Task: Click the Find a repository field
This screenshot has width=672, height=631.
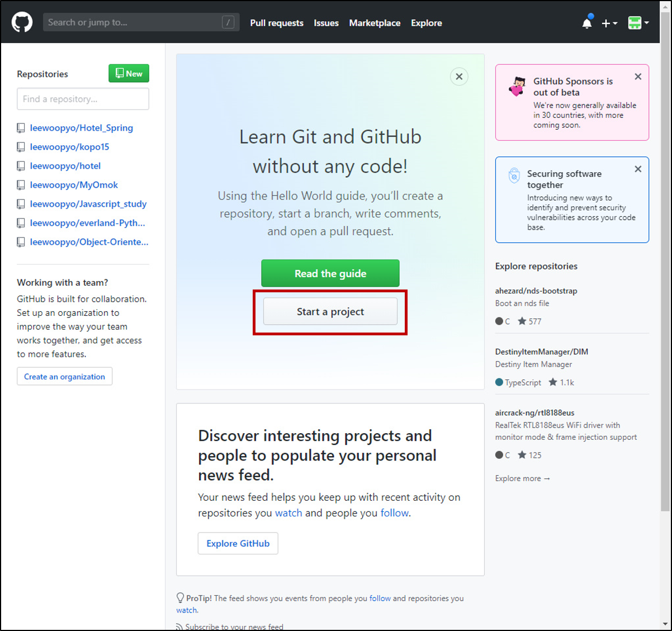Action: coord(83,99)
